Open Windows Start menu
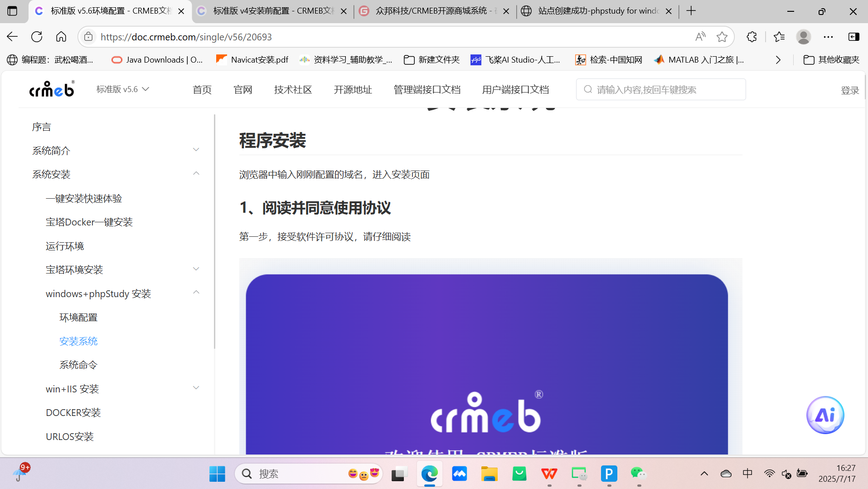Image resolution: width=868 pixels, height=489 pixels. [217, 474]
